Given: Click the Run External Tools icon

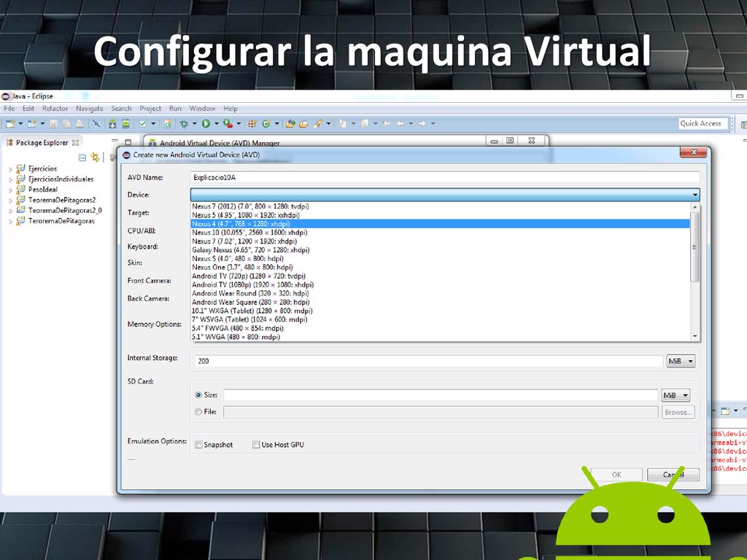Looking at the screenshot, I should [228, 124].
